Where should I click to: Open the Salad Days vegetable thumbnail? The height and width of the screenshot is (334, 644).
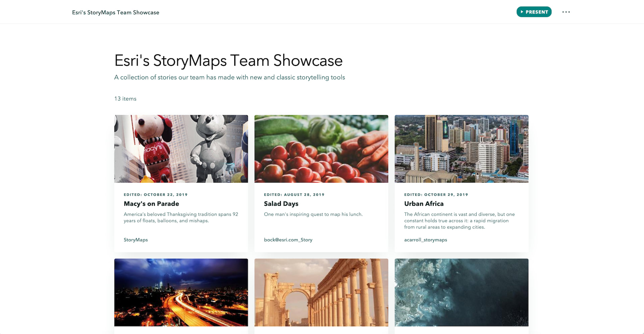click(x=321, y=149)
